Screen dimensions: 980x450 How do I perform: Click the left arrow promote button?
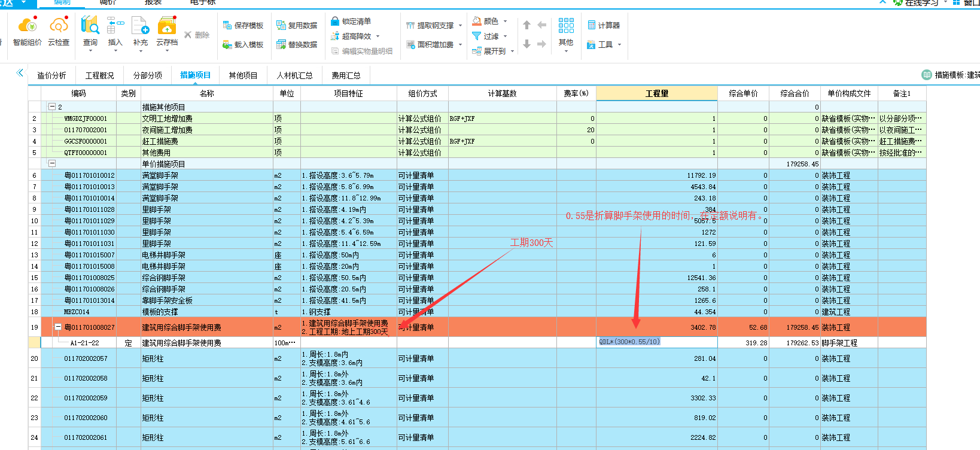point(541,25)
